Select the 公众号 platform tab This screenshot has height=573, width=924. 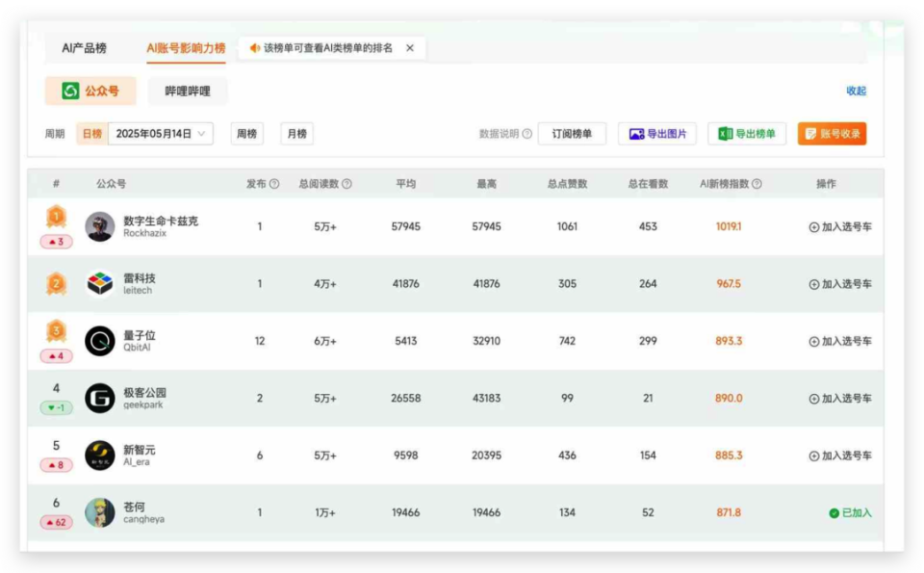90,91
